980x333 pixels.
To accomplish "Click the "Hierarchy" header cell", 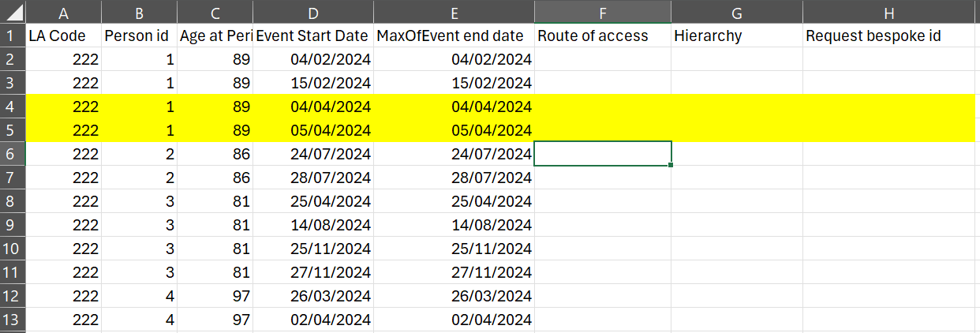I will (x=736, y=36).
